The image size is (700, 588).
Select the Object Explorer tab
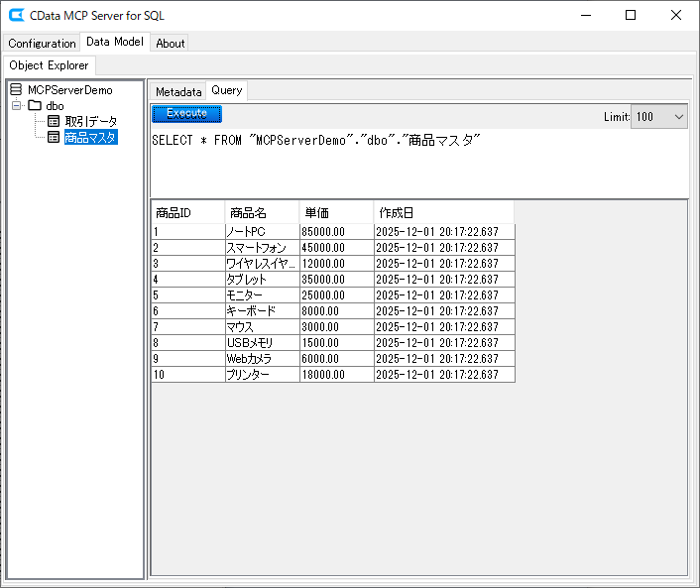(49, 65)
